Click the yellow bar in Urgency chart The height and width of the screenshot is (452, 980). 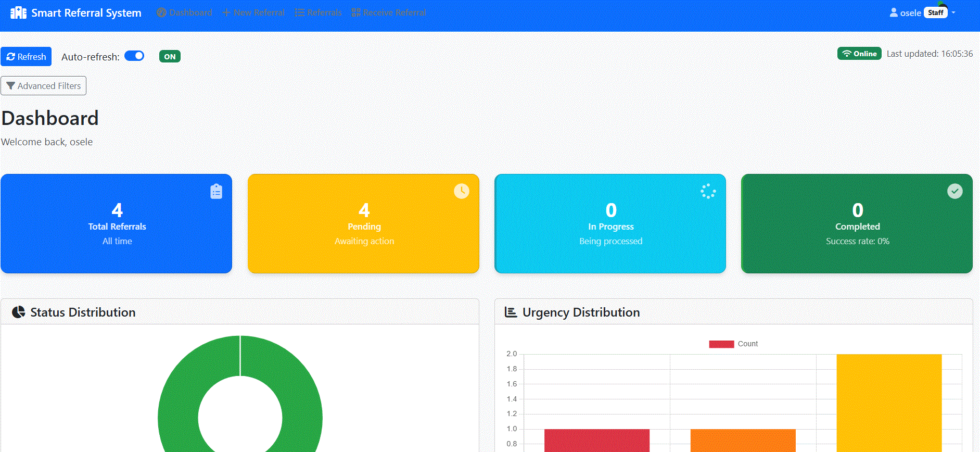click(889, 403)
